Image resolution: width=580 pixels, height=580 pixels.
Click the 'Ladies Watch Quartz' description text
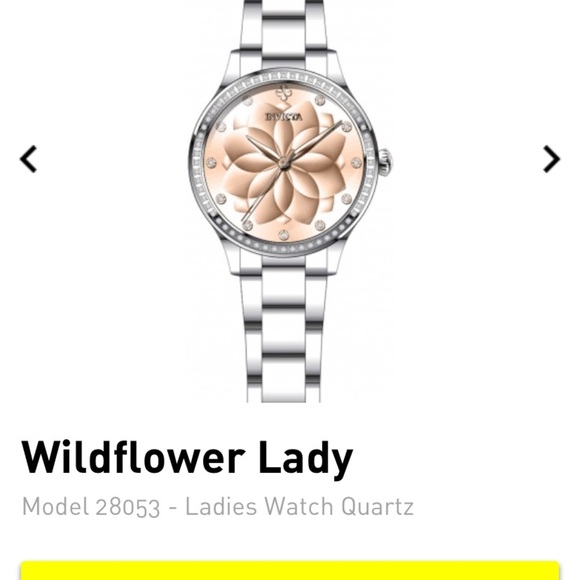tap(299, 506)
